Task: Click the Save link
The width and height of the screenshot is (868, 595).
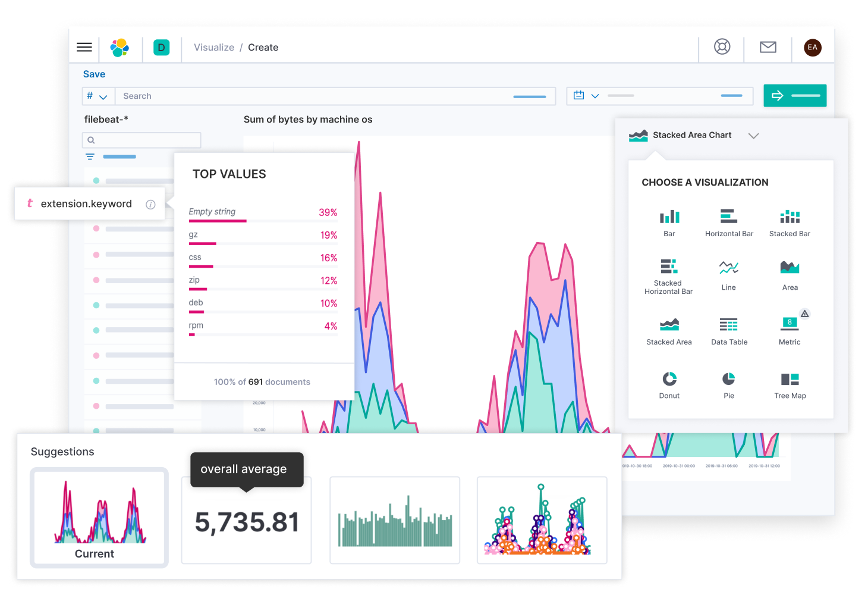Action: (x=94, y=74)
